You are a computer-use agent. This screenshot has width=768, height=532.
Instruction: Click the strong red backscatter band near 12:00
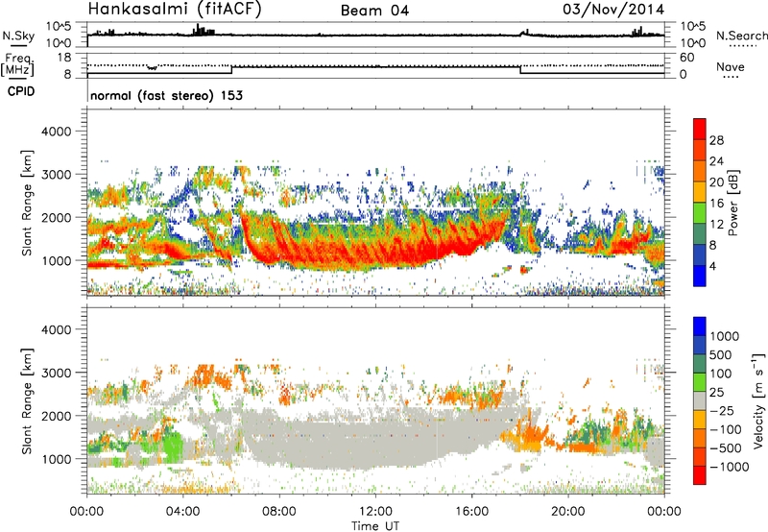[x=375, y=253]
